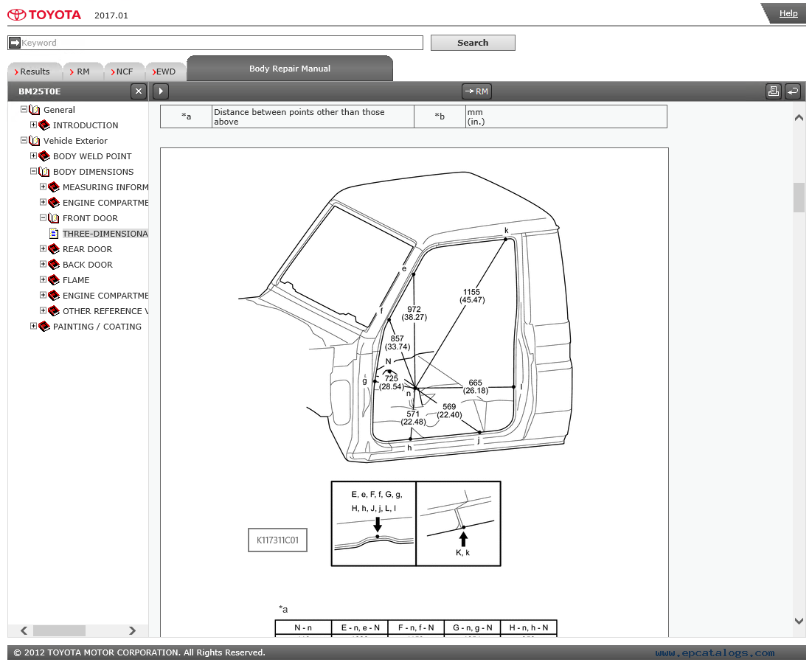This screenshot has width=812, height=665.
Task: Click the OTHER REFERENCE book icon
Action: 54,312
